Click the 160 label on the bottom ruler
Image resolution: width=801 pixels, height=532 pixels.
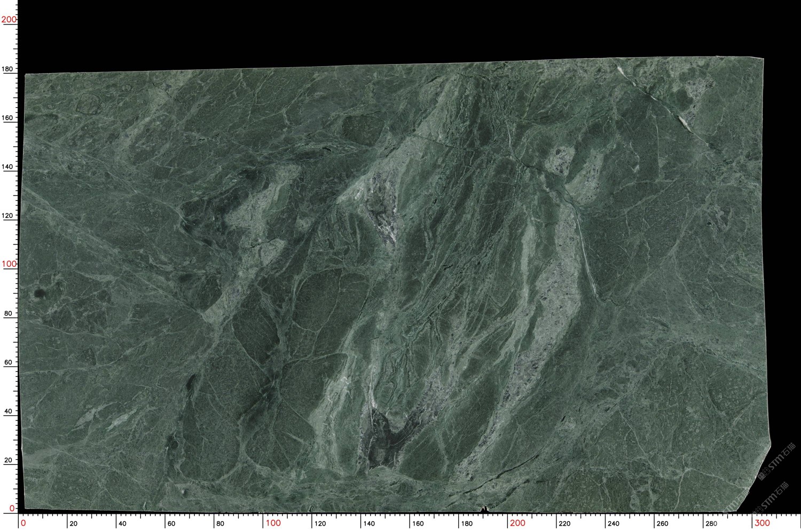[x=418, y=523]
